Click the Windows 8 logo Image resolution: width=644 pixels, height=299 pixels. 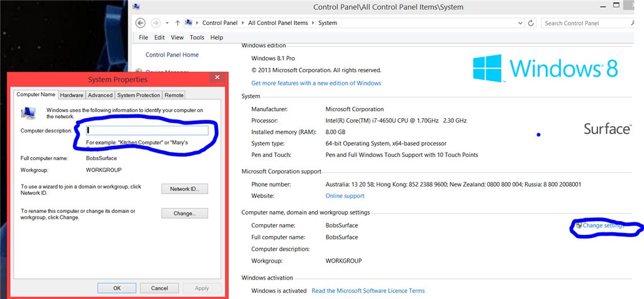(x=545, y=67)
